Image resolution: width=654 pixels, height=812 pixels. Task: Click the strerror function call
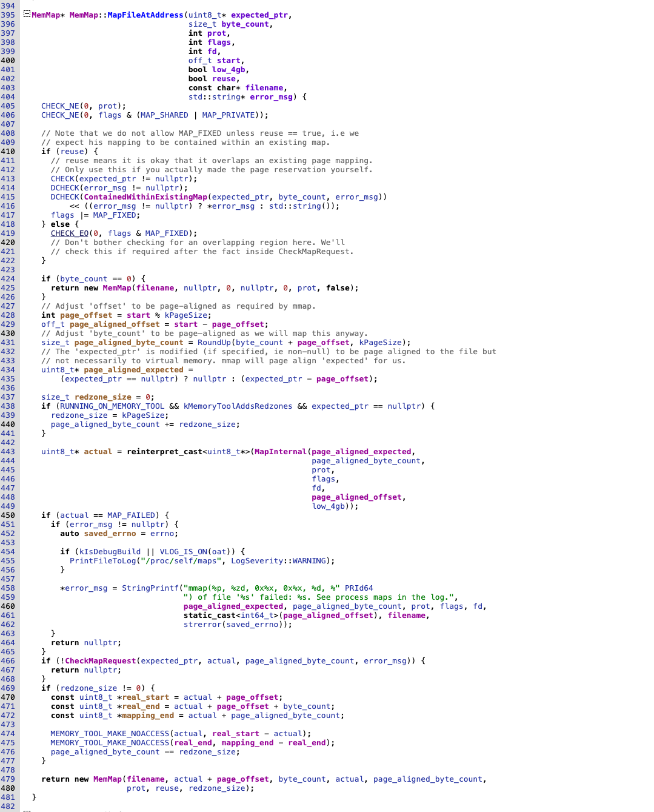tap(202, 625)
